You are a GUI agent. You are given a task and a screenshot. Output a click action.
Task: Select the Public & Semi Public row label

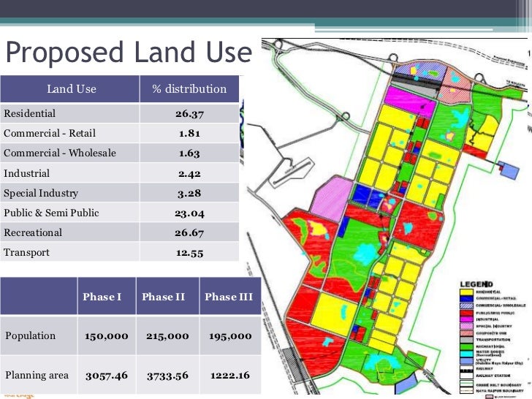point(51,213)
